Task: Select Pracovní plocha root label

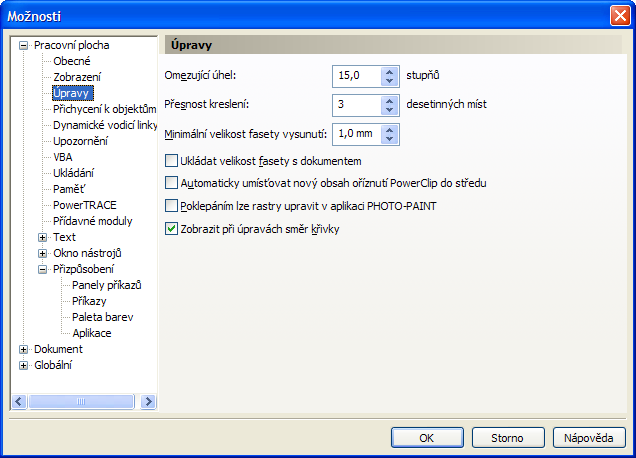Action: click(72, 45)
